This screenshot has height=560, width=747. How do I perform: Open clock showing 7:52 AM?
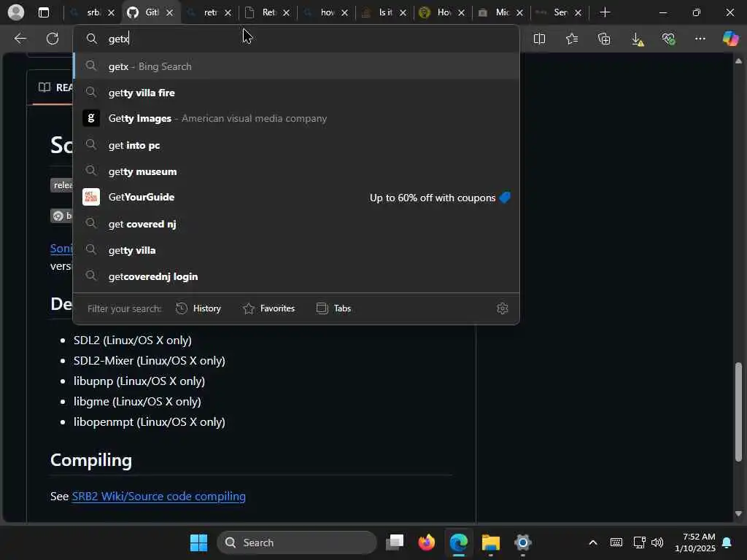pos(695,542)
